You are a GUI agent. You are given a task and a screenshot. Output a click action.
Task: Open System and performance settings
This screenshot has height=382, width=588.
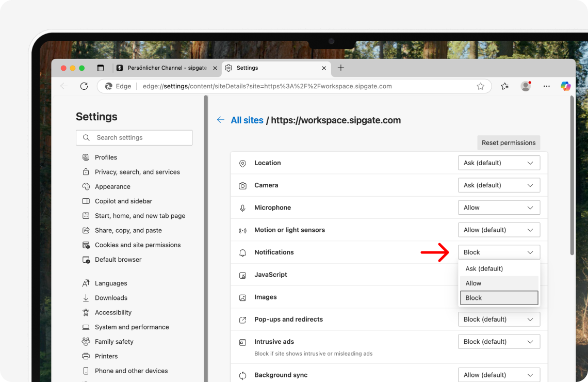(125, 327)
